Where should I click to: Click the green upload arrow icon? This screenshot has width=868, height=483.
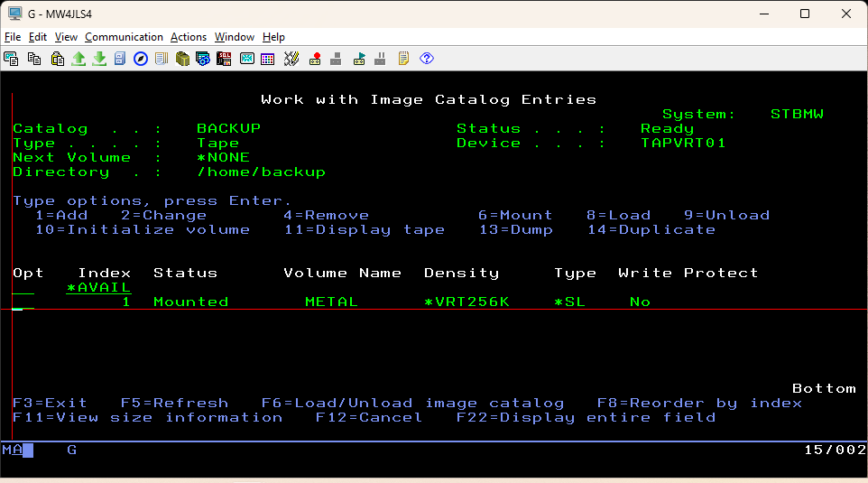coord(78,59)
